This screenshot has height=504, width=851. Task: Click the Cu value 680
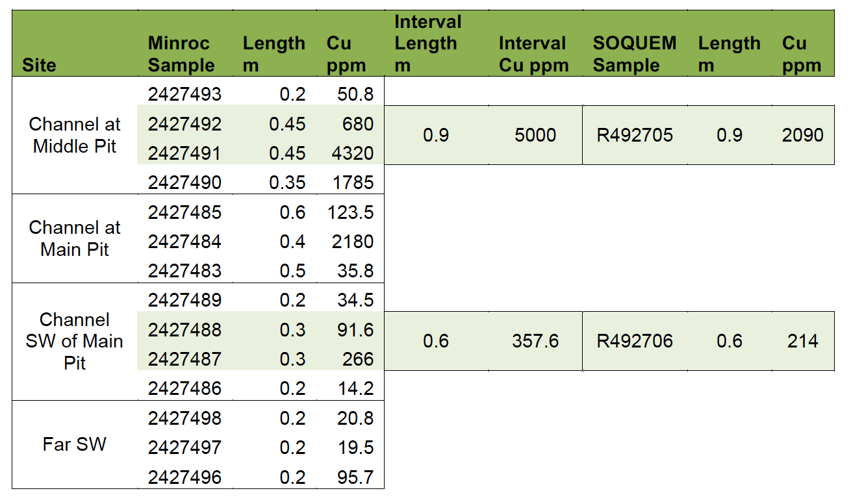tap(359, 123)
